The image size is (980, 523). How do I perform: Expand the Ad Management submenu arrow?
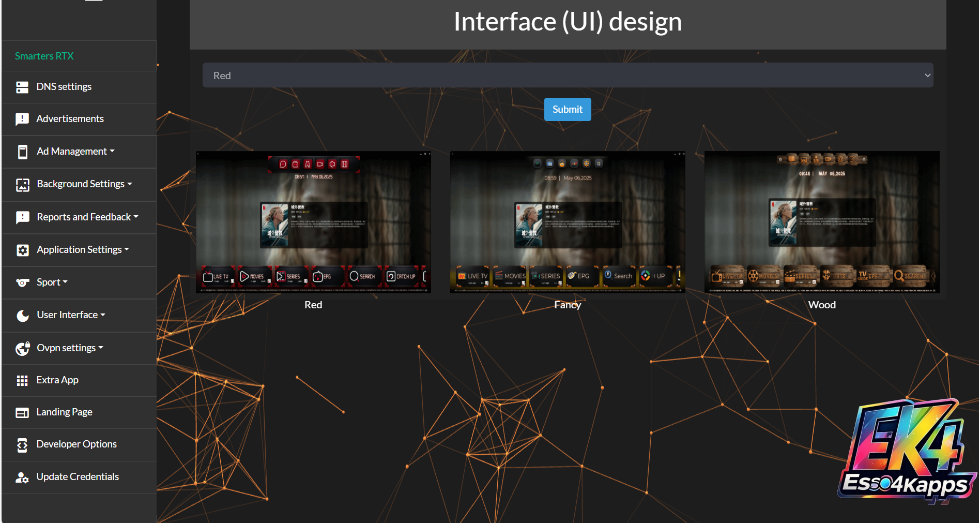click(x=112, y=151)
